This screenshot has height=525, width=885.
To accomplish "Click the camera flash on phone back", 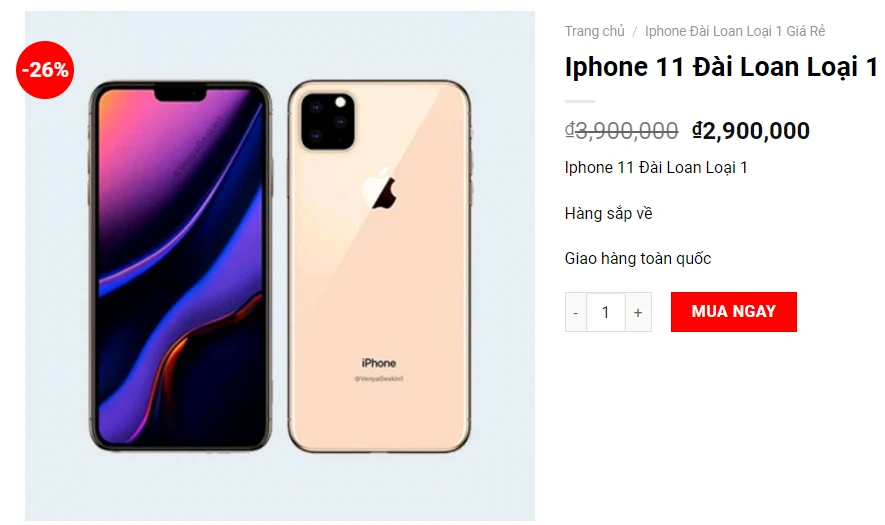I will pyautogui.click(x=340, y=102).
